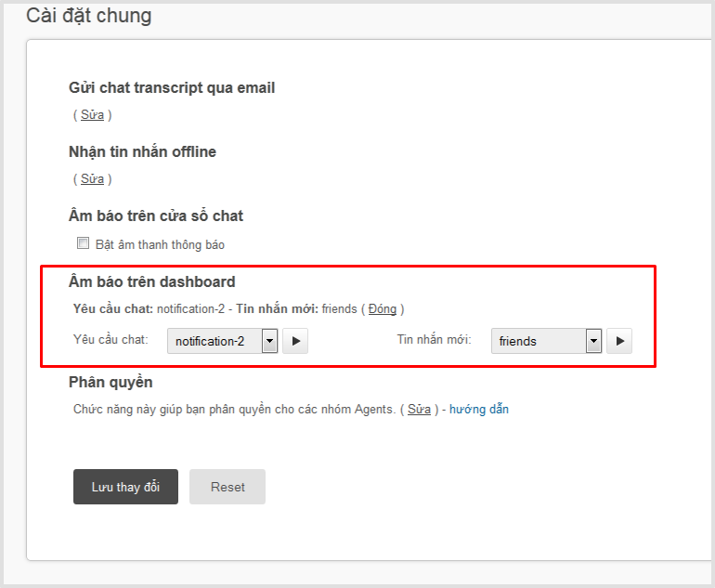The width and height of the screenshot is (715, 588).
Task: Click the Nhận tin nhắn offline heading
Action: point(142,151)
